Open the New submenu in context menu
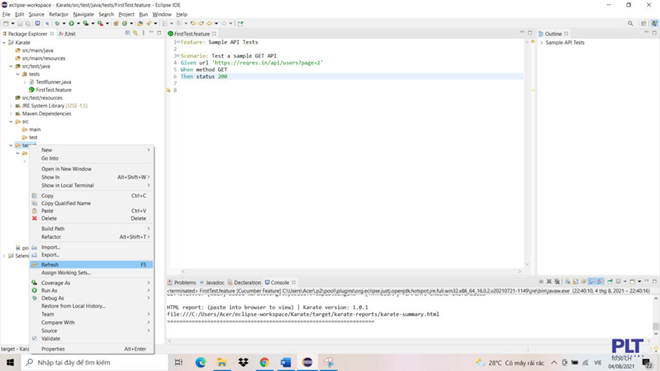 (x=91, y=150)
